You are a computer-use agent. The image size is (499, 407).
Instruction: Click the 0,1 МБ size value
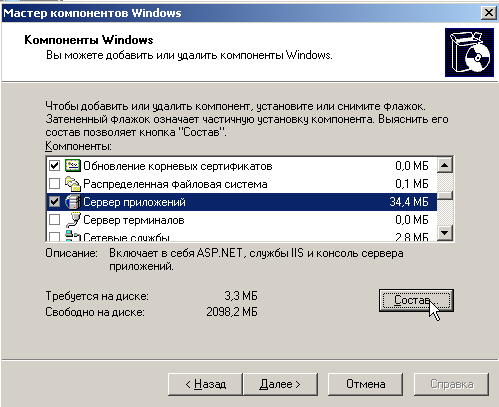click(x=412, y=184)
